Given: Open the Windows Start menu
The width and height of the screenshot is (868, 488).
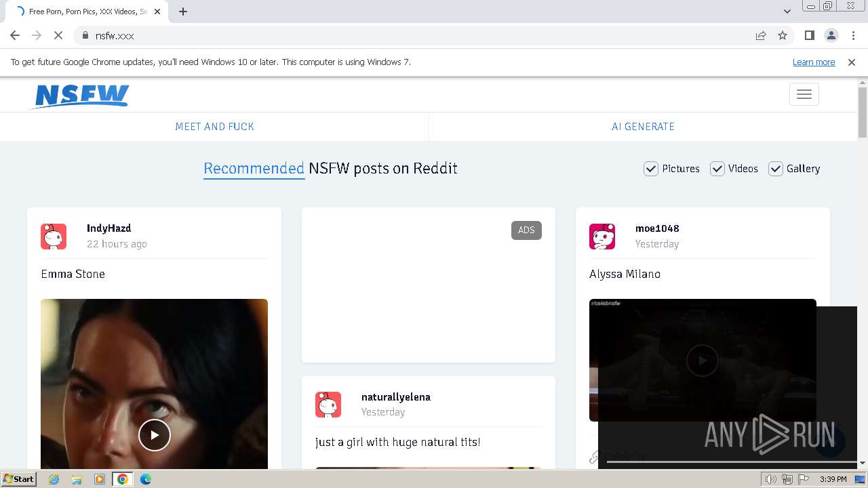Looking at the screenshot, I should pos(18,479).
